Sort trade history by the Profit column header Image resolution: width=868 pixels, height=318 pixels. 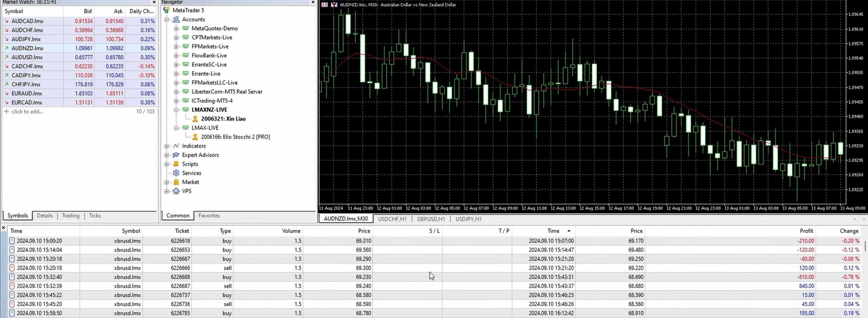pos(730,231)
